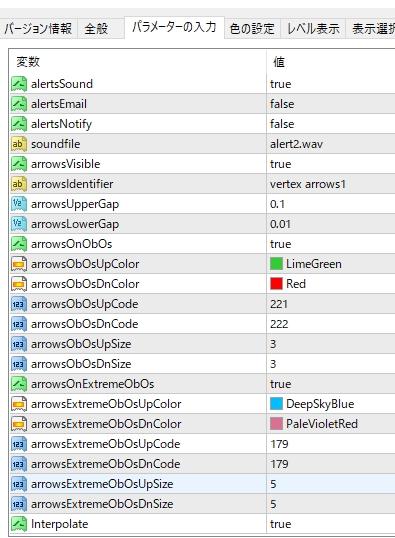Click the arrowsIdentifier value vertex arrows1
This screenshot has height=538, width=395.
[307, 184]
